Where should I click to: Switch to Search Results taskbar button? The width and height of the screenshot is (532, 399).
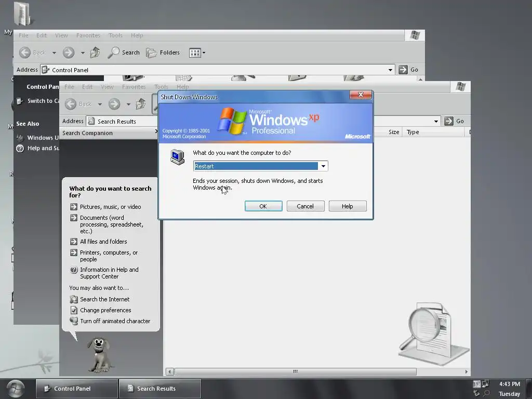(x=160, y=389)
